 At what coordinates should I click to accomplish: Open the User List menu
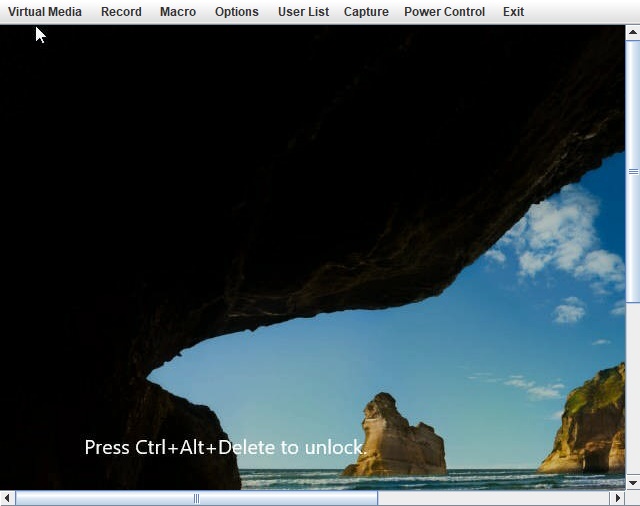(303, 12)
